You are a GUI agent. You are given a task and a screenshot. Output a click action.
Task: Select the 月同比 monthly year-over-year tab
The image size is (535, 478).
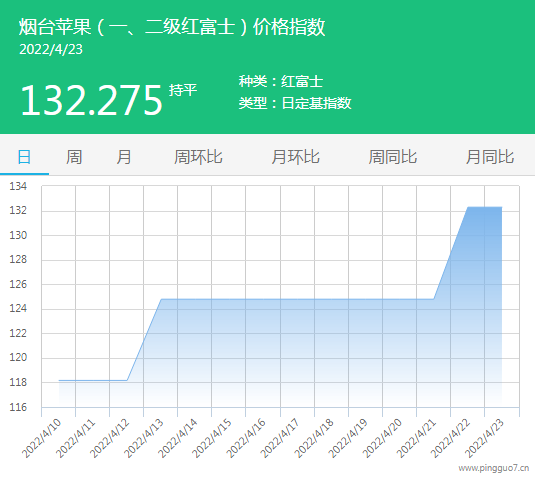[x=490, y=157]
